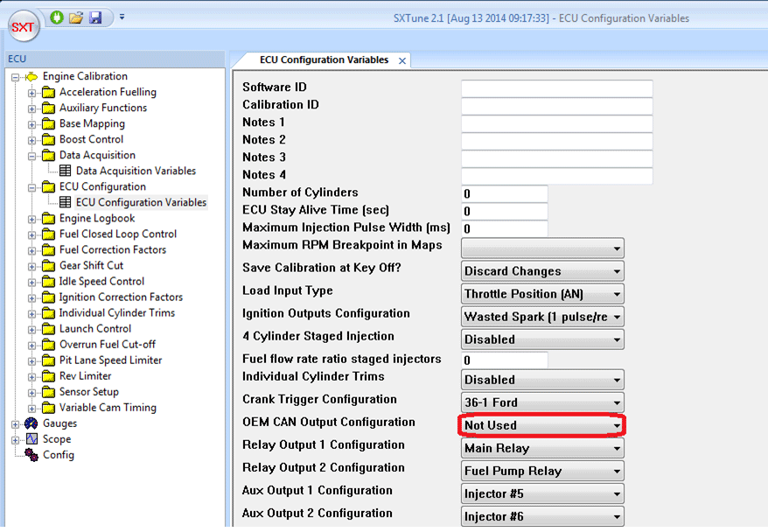Click the Gauges dial icon in tree
This screenshot has width=768, height=532.
point(31,423)
